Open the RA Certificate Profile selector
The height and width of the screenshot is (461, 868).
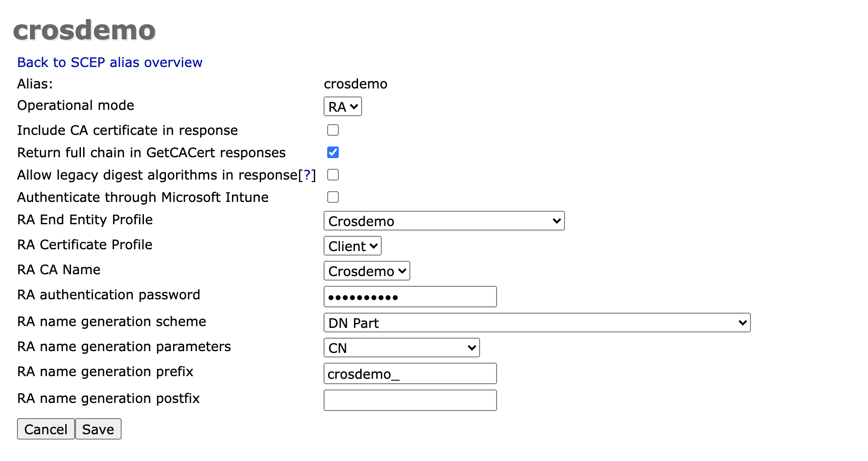(352, 246)
